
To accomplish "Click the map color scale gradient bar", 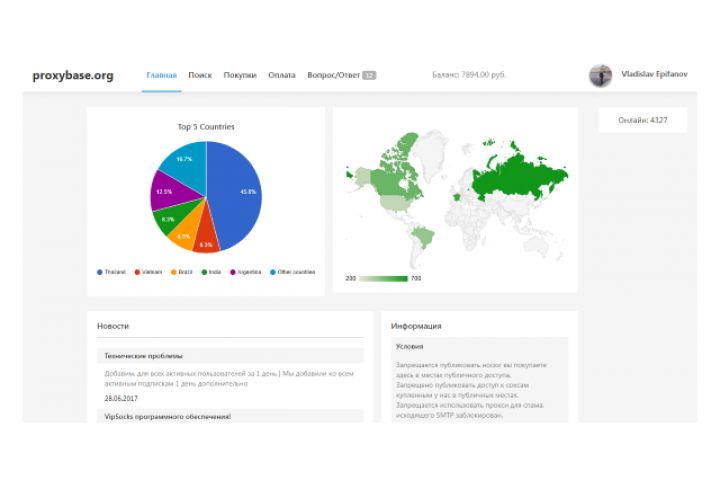I will click(x=383, y=278).
